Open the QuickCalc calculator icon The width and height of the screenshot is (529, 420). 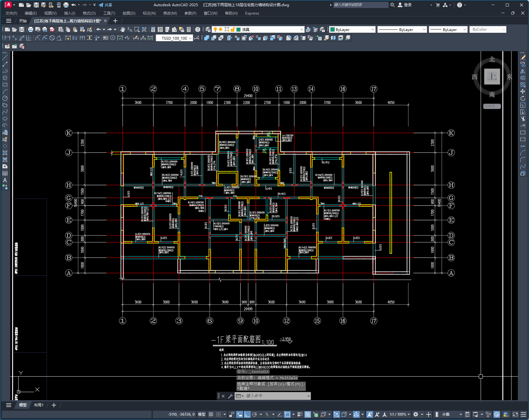click(189, 29)
